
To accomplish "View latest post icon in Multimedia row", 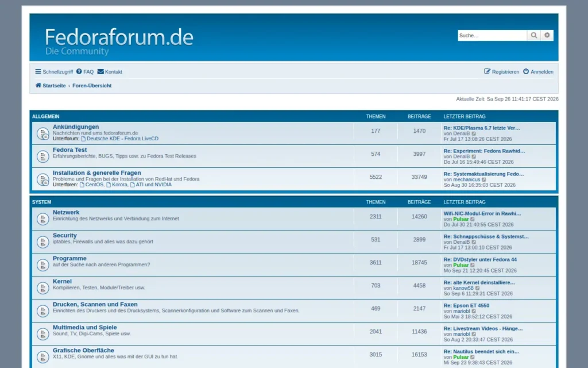I will pyautogui.click(x=474, y=334).
